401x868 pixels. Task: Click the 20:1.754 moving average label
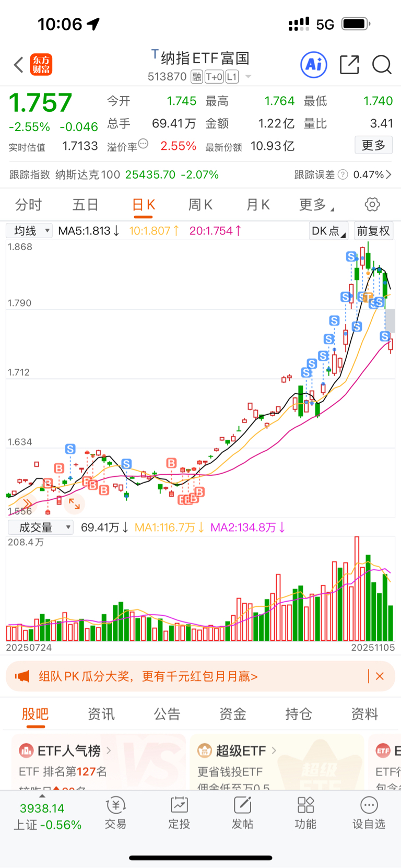click(x=215, y=231)
